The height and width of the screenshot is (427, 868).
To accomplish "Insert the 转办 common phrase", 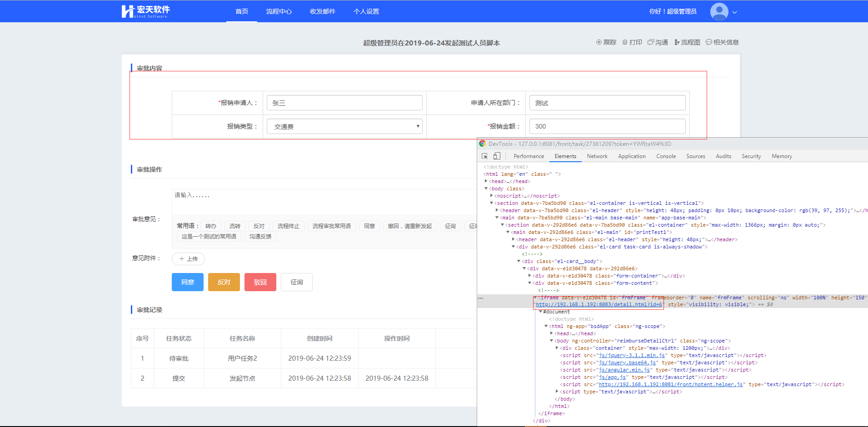I will coord(211,226).
